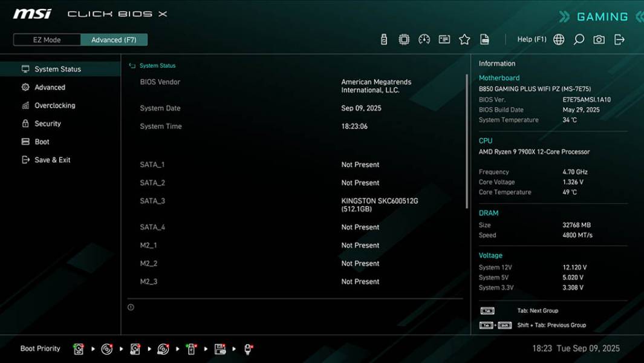Image resolution: width=644 pixels, height=363 pixels.
Task: Open BIOS search with the magnifier icon
Action: click(x=577, y=39)
